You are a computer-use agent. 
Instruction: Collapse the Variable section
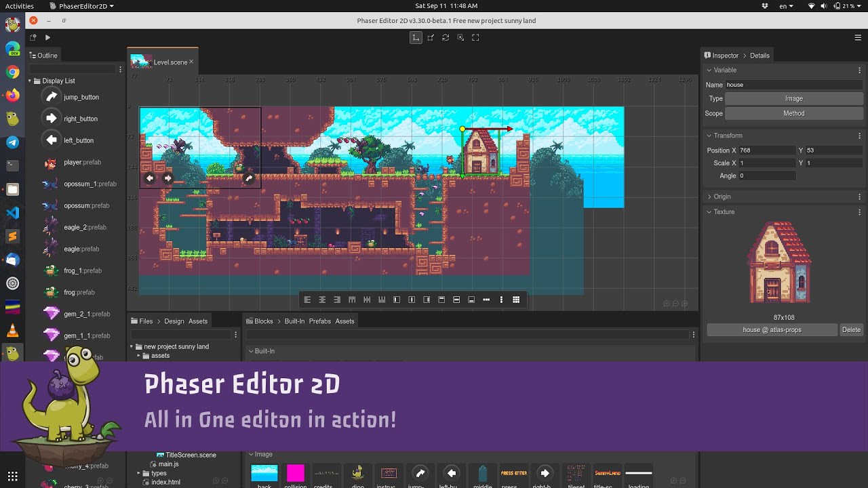tap(709, 70)
